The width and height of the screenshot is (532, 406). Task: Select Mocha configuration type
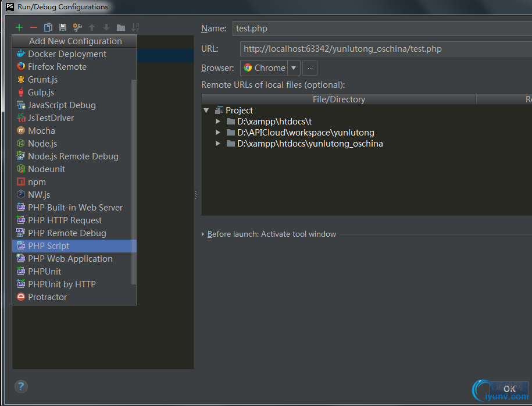[x=72, y=131]
